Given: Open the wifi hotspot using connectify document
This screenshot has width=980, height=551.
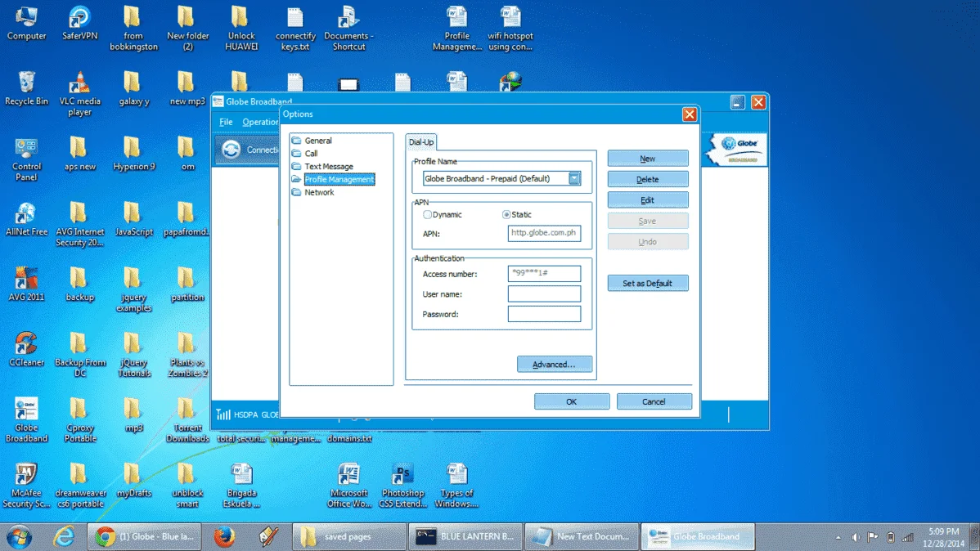Looking at the screenshot, I should tap(510, 28).
